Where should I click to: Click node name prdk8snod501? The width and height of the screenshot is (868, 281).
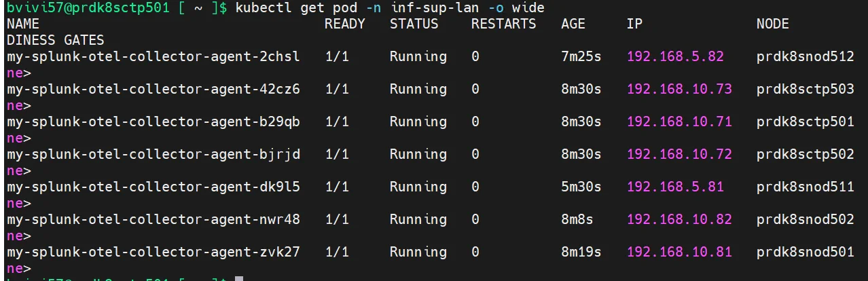click(x=805, y=252)
